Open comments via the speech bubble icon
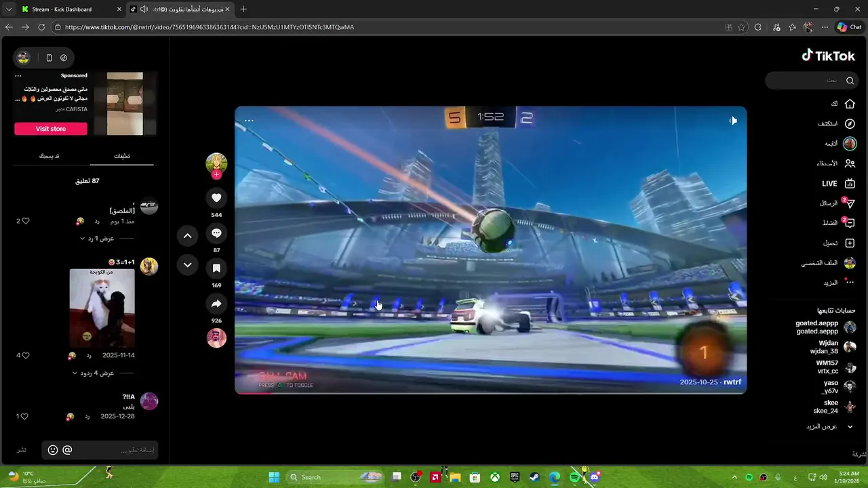This screenshot has height=488, width=868. pos(216,233)
